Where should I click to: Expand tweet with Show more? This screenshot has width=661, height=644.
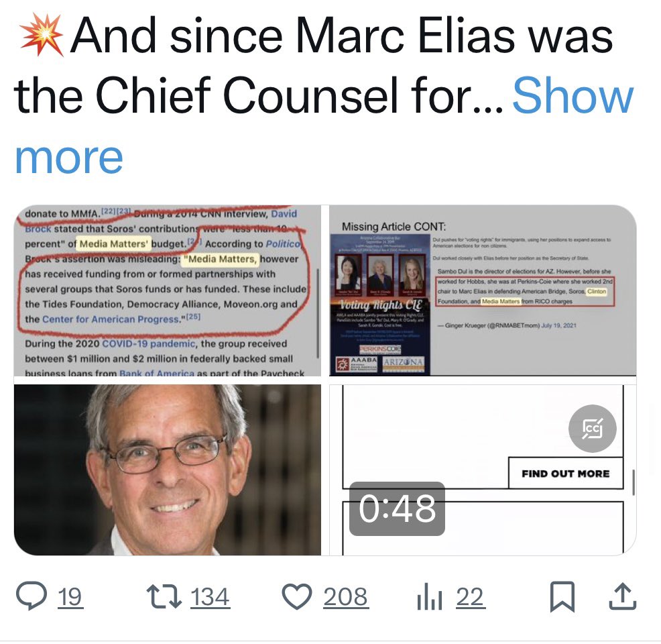tap(572, 96)
